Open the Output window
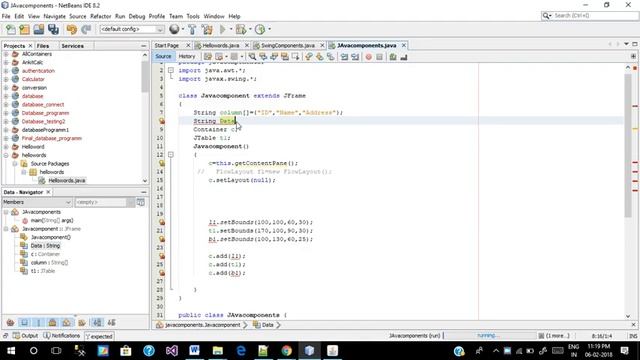Image resolution: width=640 pixels, height=360 pixels. [25, 336]
